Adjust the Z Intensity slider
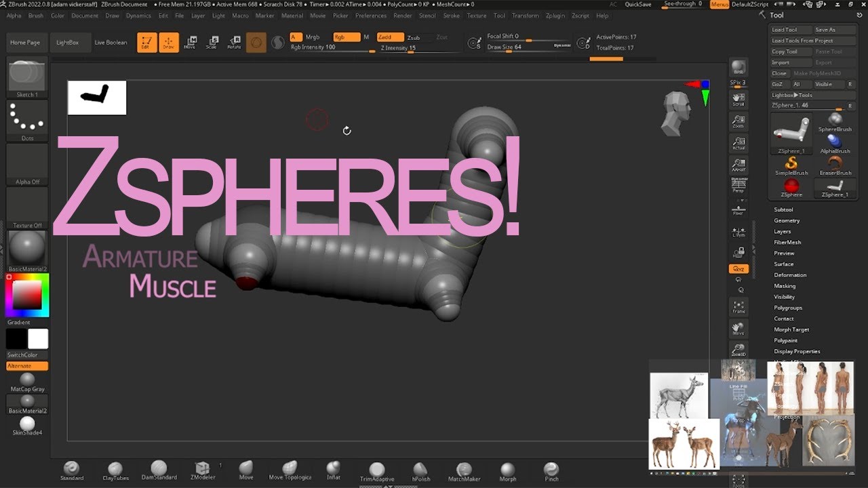 pos(421,48)
